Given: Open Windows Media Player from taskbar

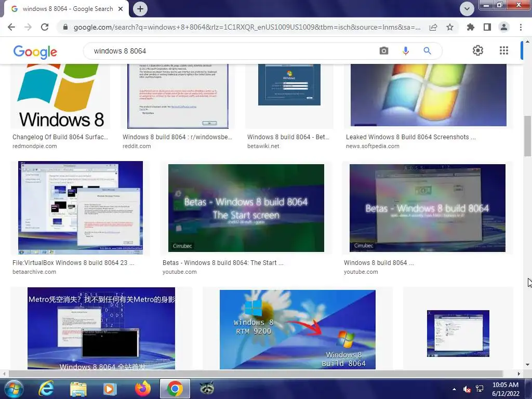Looking at the screenshot, I should [x=110, y=389].
